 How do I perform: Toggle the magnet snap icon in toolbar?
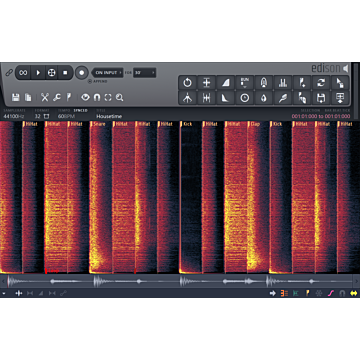click(x=97, y=97)
